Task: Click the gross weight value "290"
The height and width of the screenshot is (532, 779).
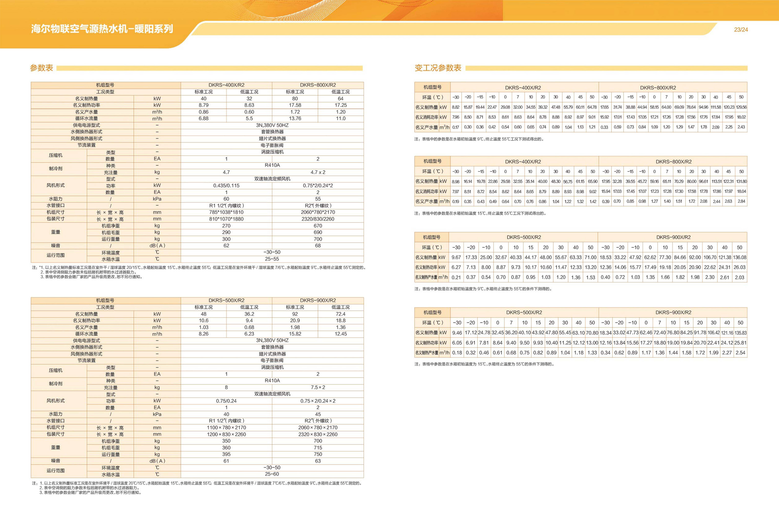Action: 226,232
